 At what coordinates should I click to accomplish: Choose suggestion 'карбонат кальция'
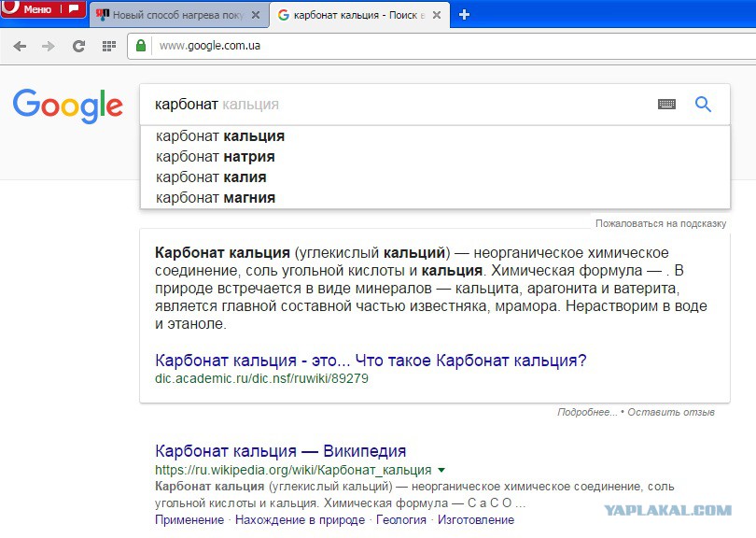[x=434, y=136]
